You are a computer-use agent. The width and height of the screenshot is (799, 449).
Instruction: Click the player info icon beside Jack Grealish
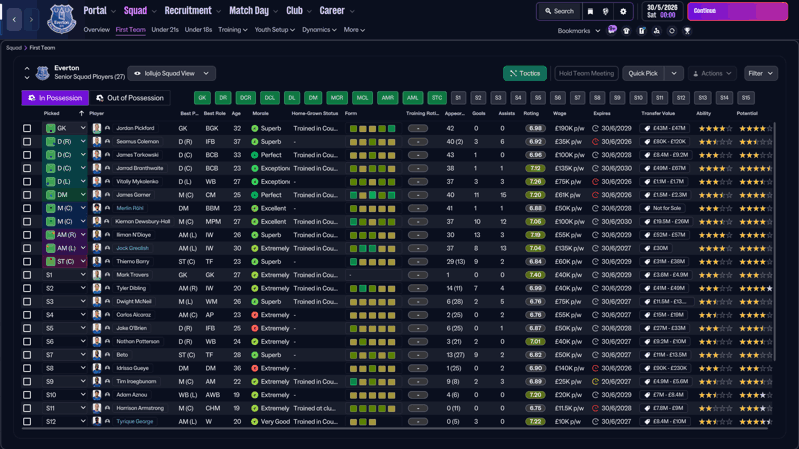click(107, 248)
